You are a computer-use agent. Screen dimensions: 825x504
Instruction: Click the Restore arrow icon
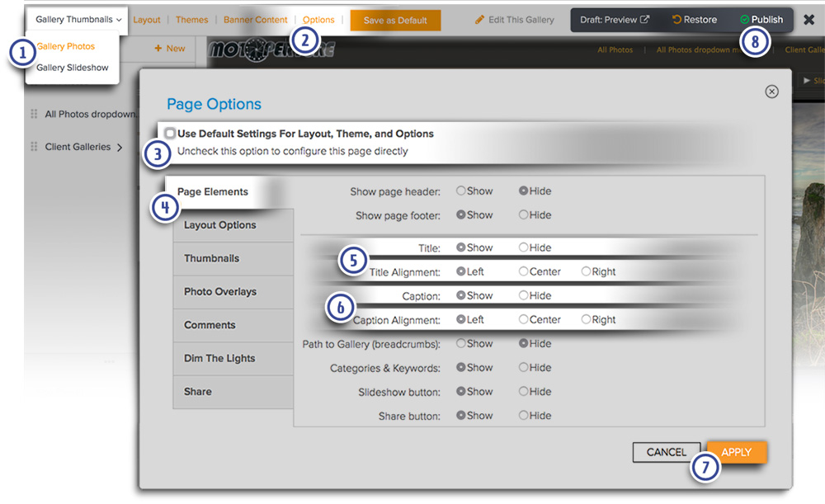[676, 20]
